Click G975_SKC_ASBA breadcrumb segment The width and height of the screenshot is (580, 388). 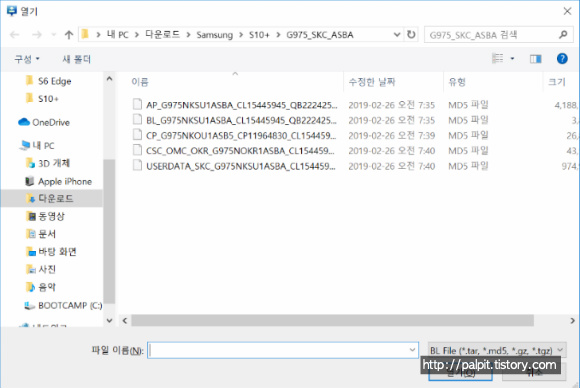click(x=320, y=35)
